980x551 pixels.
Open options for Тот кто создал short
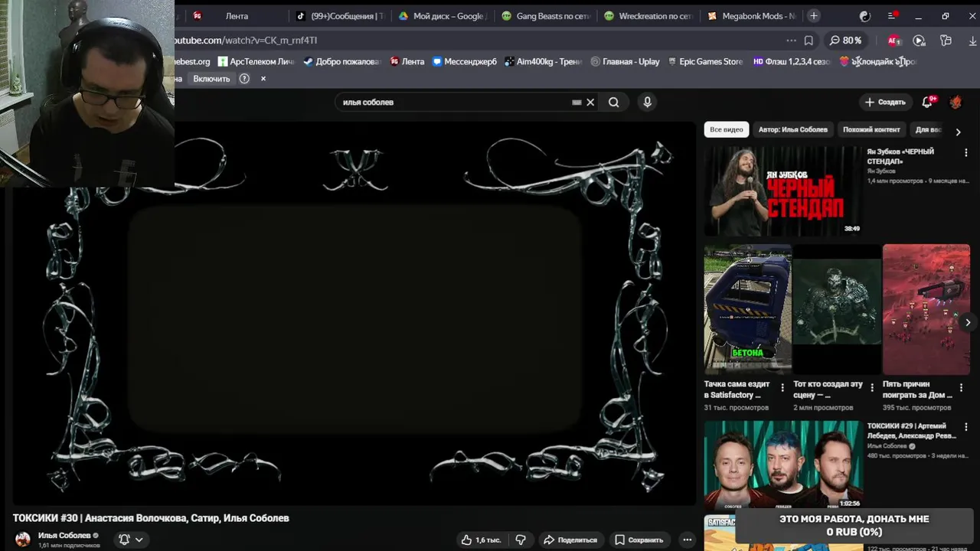[x=872, y=388]
